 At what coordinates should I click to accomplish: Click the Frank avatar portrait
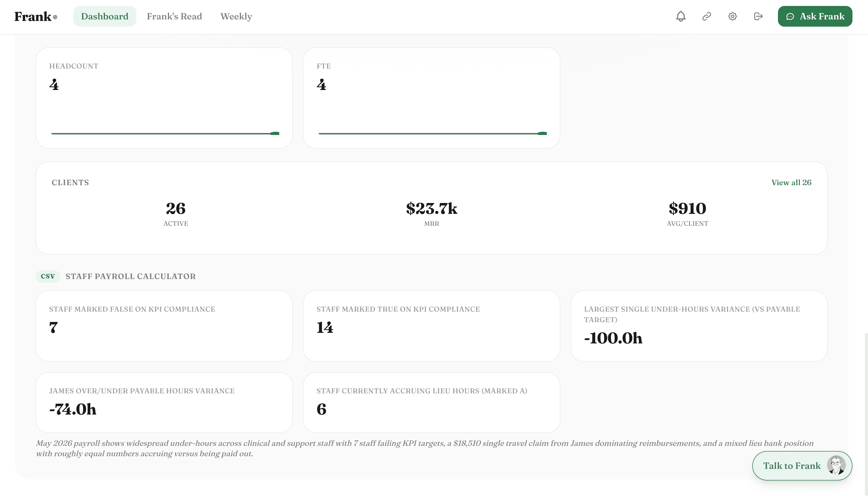click(x=836, y=465)
